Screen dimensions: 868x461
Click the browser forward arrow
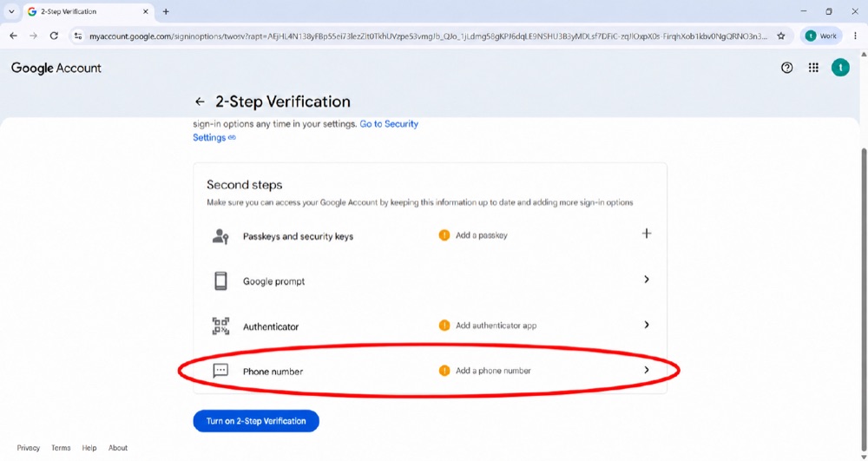pos(33,36)
